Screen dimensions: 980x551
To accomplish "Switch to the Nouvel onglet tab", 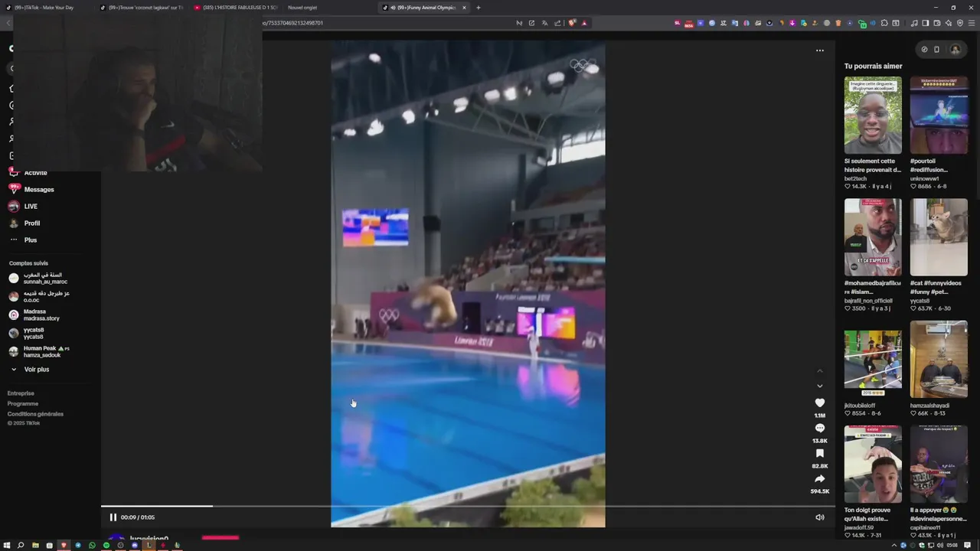I will [302, 8].
